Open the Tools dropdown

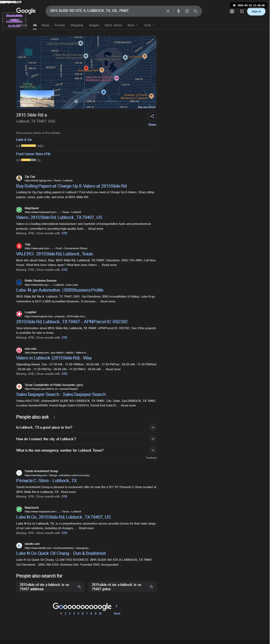click(x=149, y=25)
